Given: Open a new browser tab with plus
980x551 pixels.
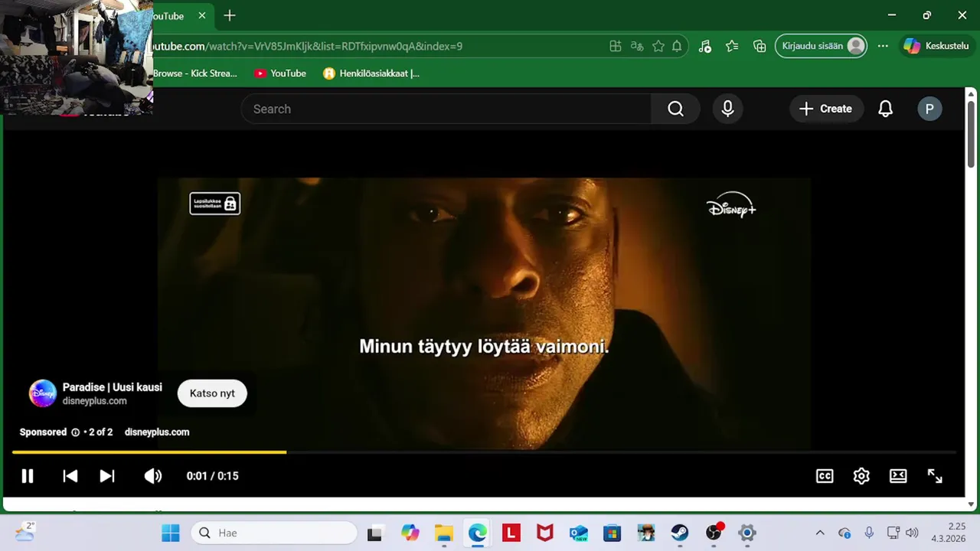Looking at the screenshot, I should coord(230,16).
